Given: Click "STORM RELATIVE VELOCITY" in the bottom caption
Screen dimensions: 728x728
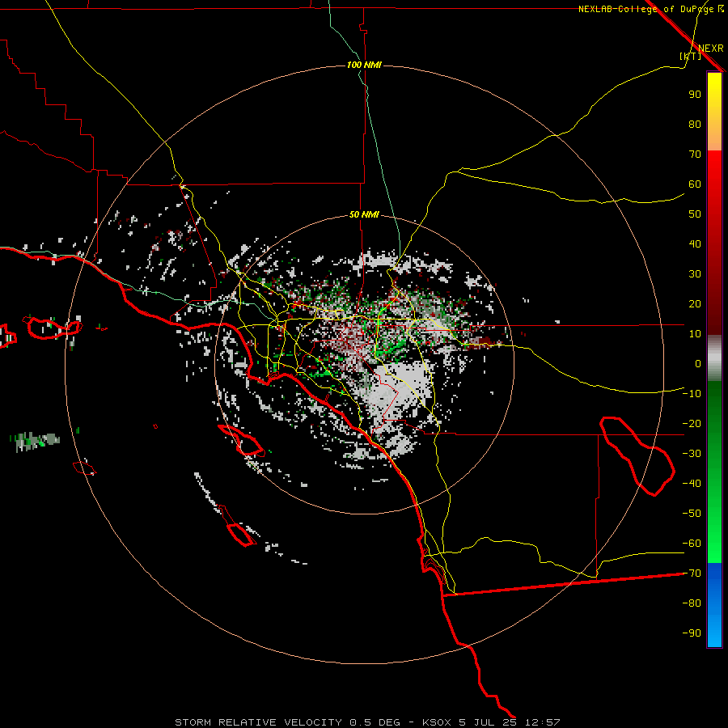Looking at the screenshot, I should point(259,722).
